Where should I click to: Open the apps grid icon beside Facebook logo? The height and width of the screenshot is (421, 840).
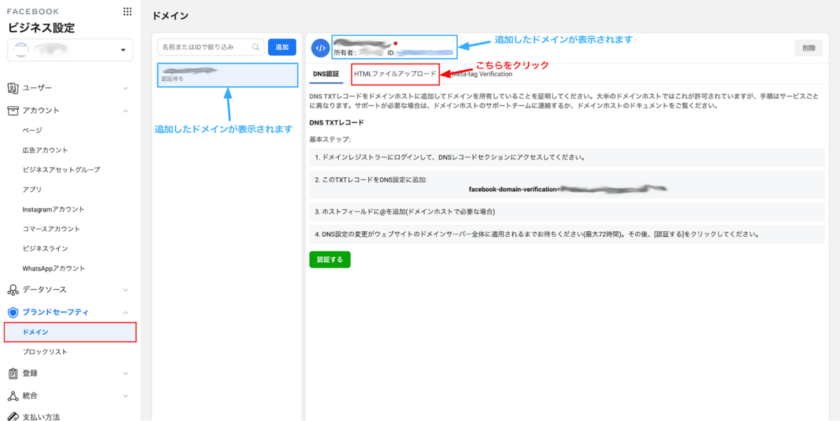pos(127,11)
